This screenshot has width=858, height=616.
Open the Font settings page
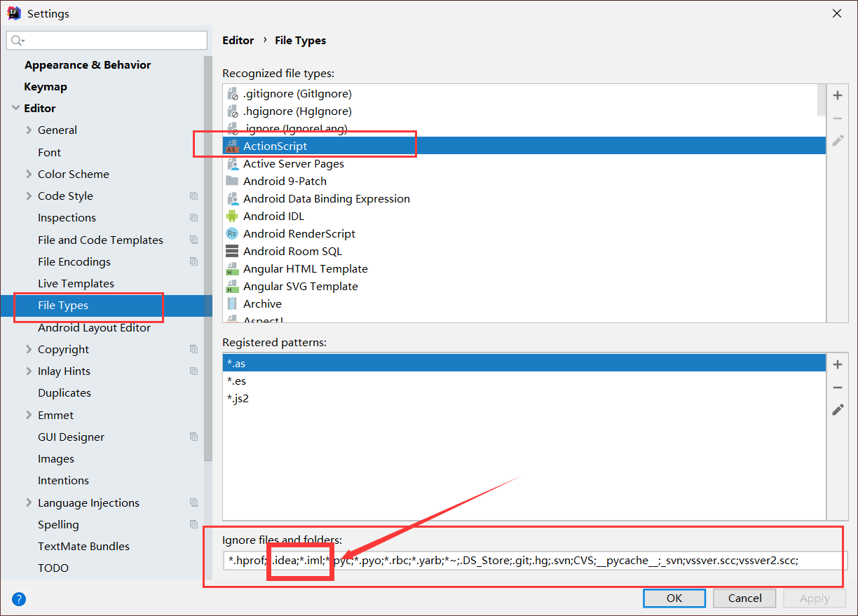tap(49, 153)
